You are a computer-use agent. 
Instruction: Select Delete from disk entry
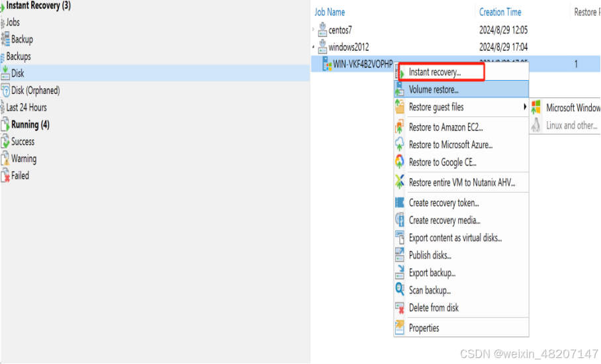pos(461,308)
